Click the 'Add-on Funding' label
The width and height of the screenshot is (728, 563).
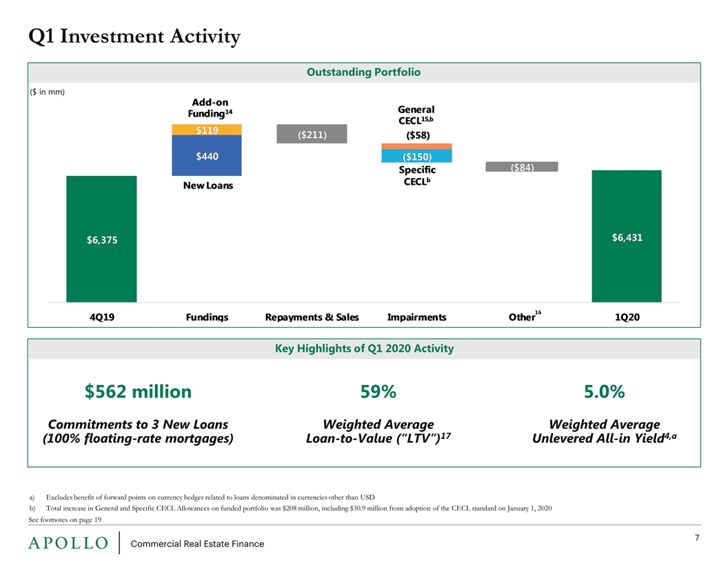[210, 108]
